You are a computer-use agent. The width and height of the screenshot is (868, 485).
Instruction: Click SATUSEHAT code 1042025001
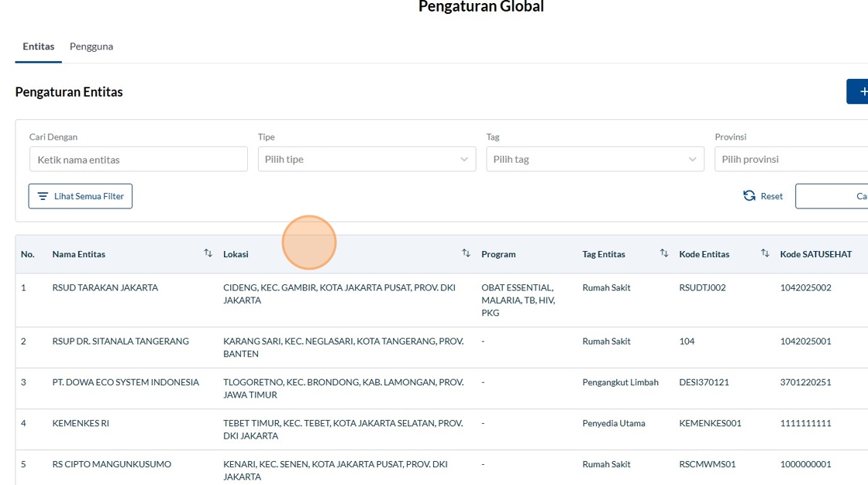click(805, 341)
